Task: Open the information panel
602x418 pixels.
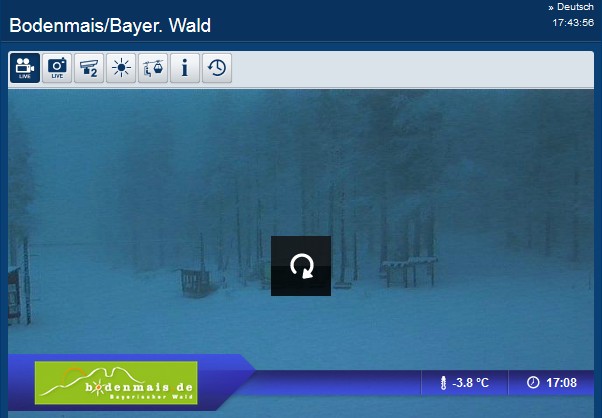Action: (x=185, y=68)
